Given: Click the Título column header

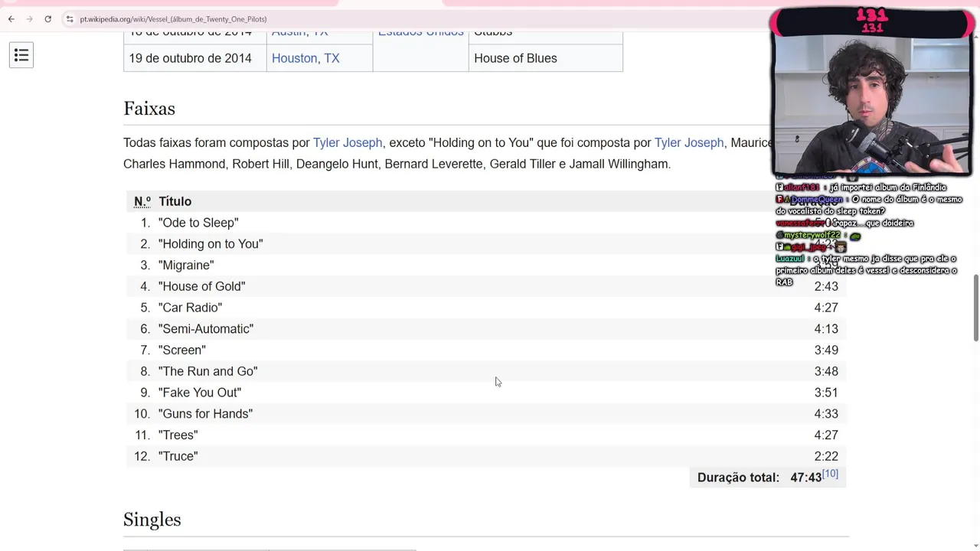Looking at the screenshot, I should [x=175, y=201].
